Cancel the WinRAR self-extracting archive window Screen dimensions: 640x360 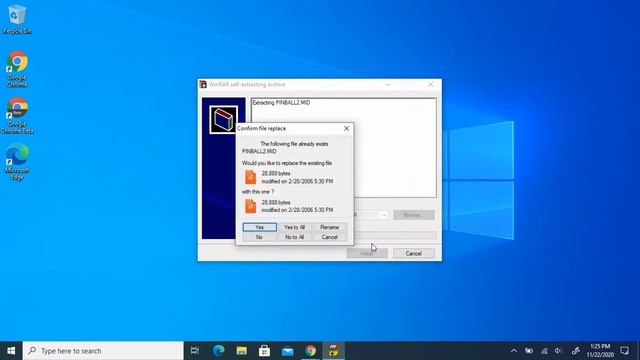pos(413,253)
